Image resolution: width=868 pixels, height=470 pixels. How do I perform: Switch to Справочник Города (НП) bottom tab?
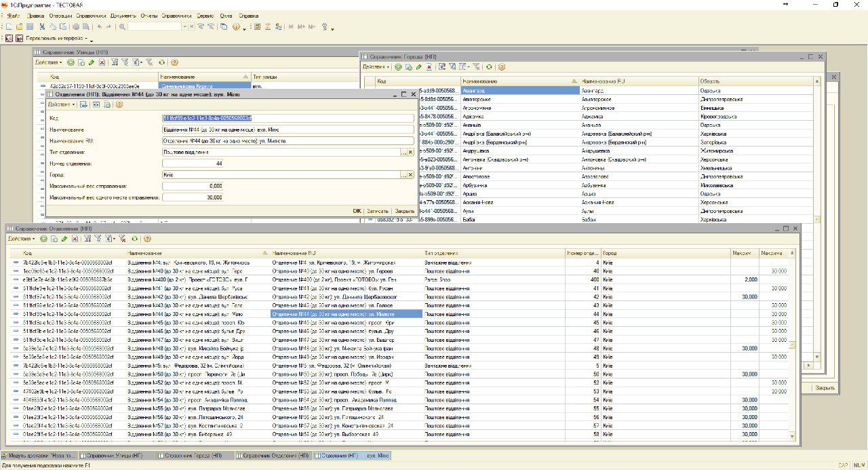[196, 456]
